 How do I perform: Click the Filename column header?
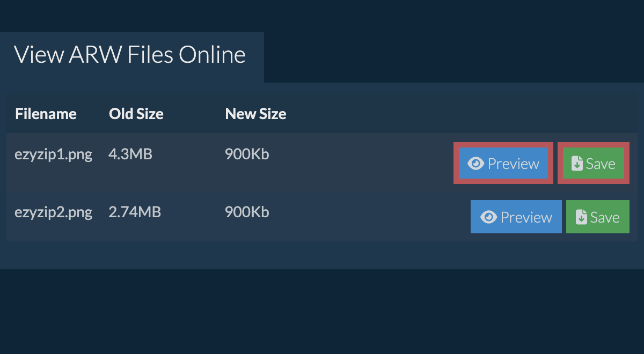[x=46, y=114]
